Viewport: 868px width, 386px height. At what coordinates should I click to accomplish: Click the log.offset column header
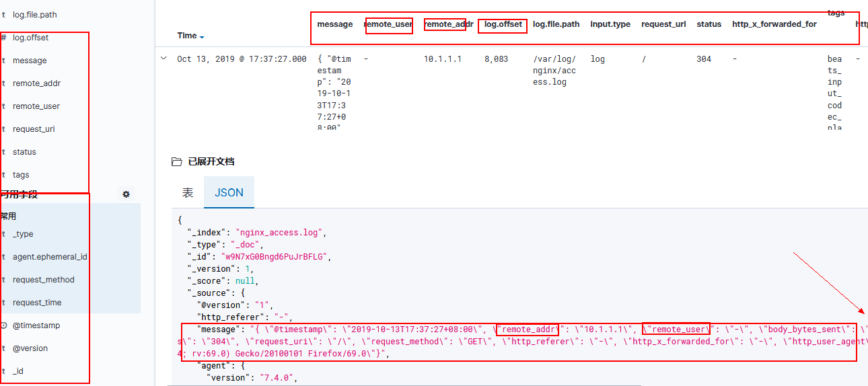pos(503,24)
